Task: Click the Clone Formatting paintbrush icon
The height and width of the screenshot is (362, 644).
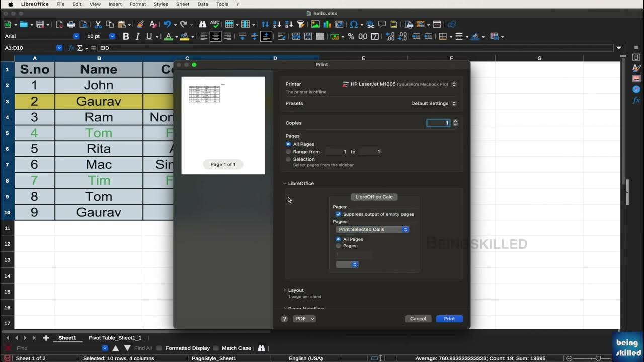Action: [x=140, y=24]
